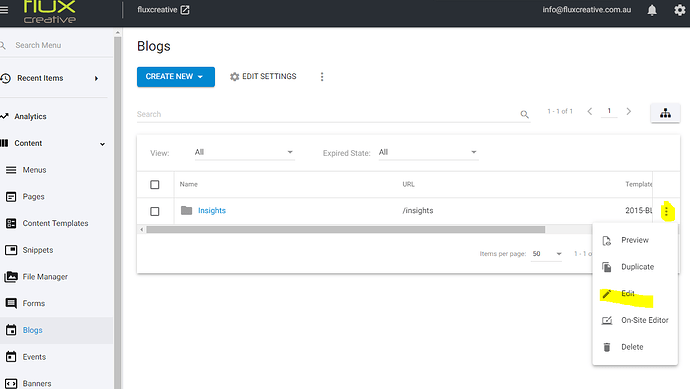This screenshot has height=389, width=690.
Task: Click EDIT SETTINGS button
Action: pyautogui.click(x=263, y=77)
